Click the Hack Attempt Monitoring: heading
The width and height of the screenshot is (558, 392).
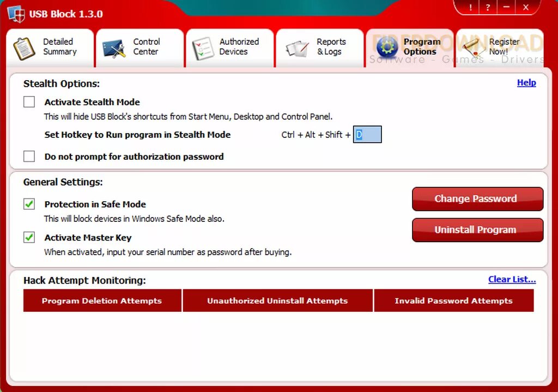click(x=84, y=281)
